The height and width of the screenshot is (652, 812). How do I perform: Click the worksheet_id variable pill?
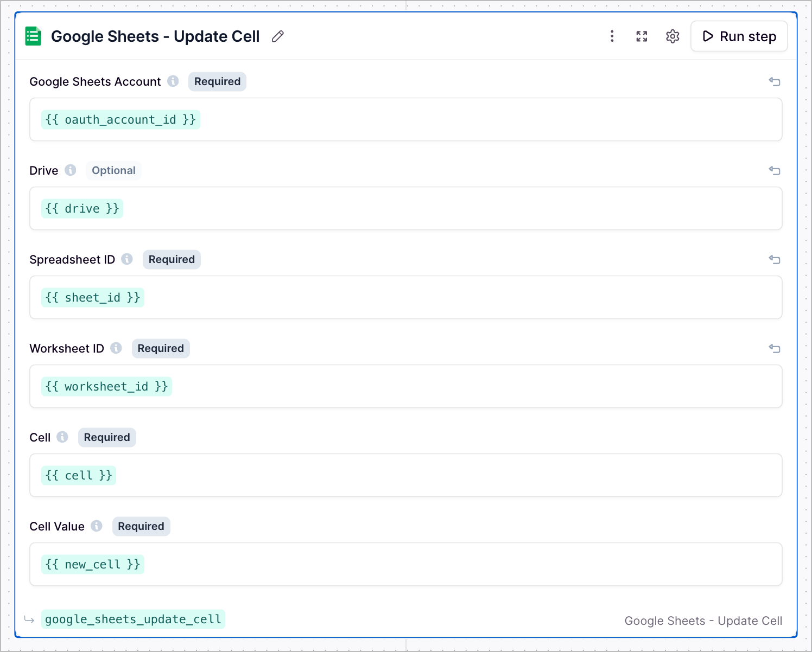(106, 386)
